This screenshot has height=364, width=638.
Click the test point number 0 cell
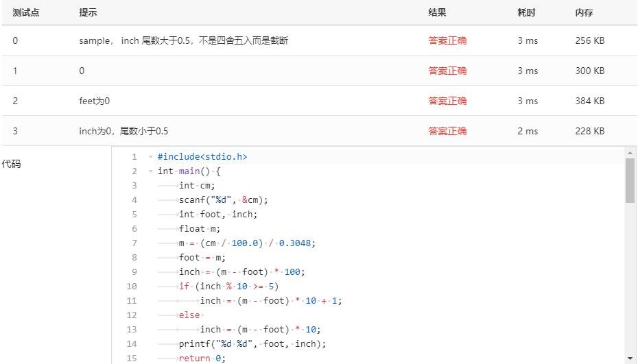15,40
